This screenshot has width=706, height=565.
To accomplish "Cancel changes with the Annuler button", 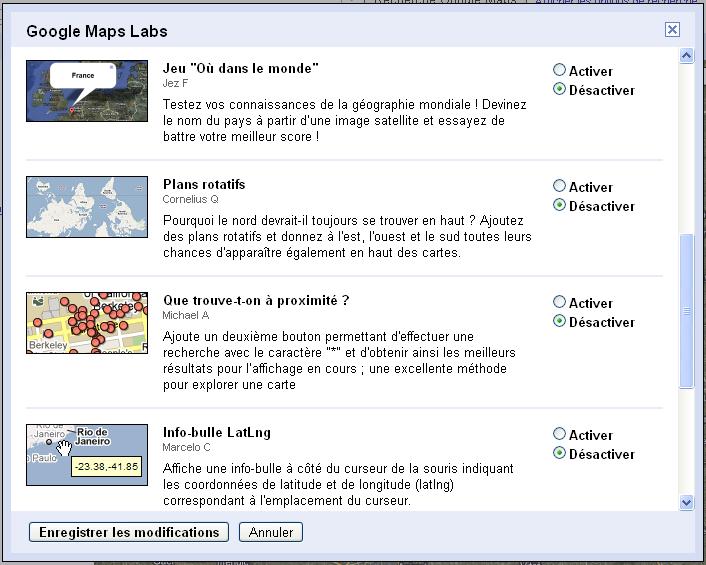I will click(271, 532).
